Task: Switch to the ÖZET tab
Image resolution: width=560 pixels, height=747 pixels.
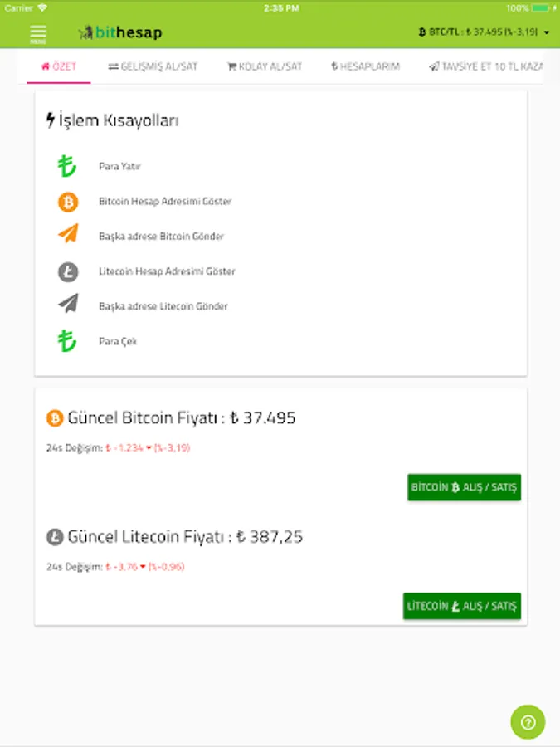Action: [x=58, y=66]
